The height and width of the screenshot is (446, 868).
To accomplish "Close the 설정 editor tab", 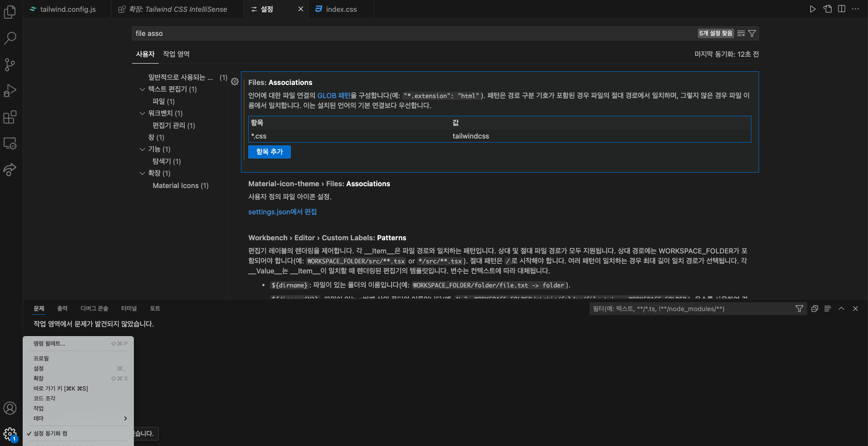I will (300, 9).
